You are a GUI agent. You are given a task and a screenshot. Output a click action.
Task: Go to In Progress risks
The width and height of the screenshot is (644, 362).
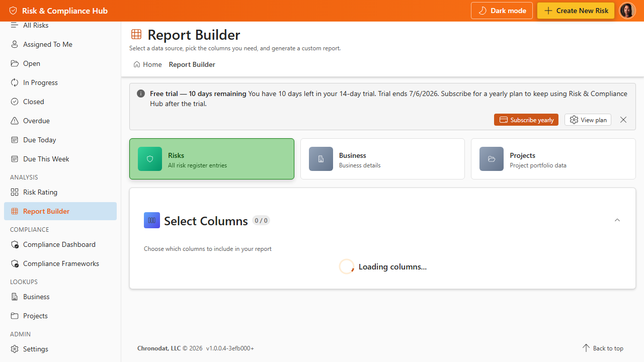[x=60, y=82]
